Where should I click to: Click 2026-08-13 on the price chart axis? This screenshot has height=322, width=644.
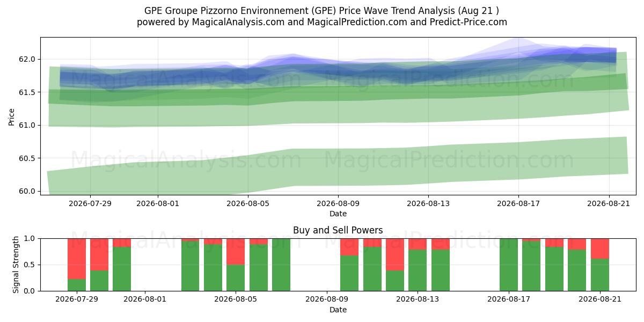428,203
